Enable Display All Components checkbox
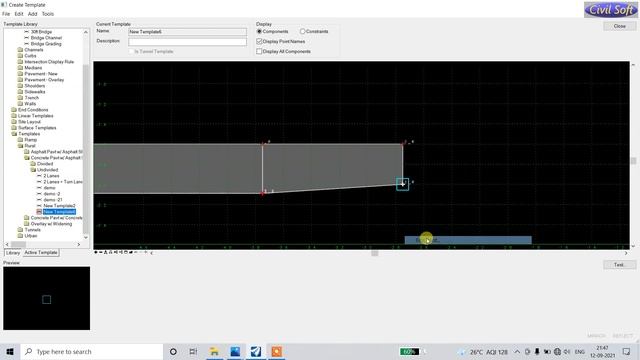The height and width of the screenshot is (360, 640). [259, 51]
